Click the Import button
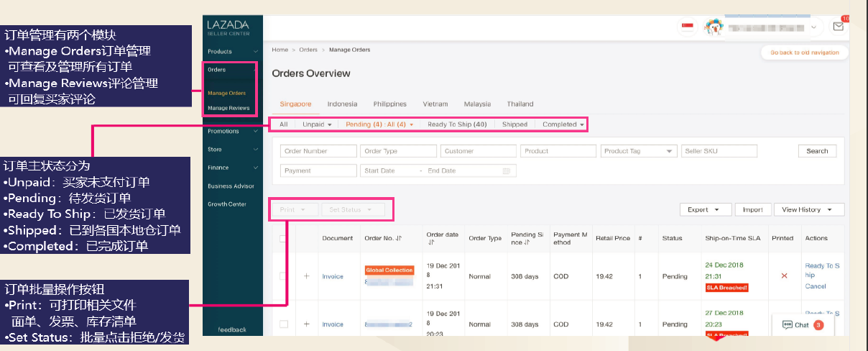Viewport: 868px width, 351px height. pyautogui.click(x=753, y=209)
